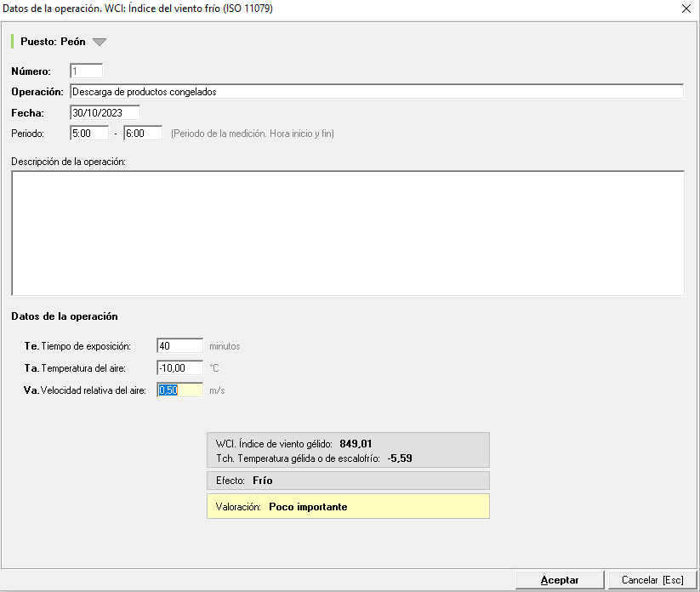Click the Periodo de la medición hint text
The width and height of the screenshot is (700, 592).
[x=253, y=134]
